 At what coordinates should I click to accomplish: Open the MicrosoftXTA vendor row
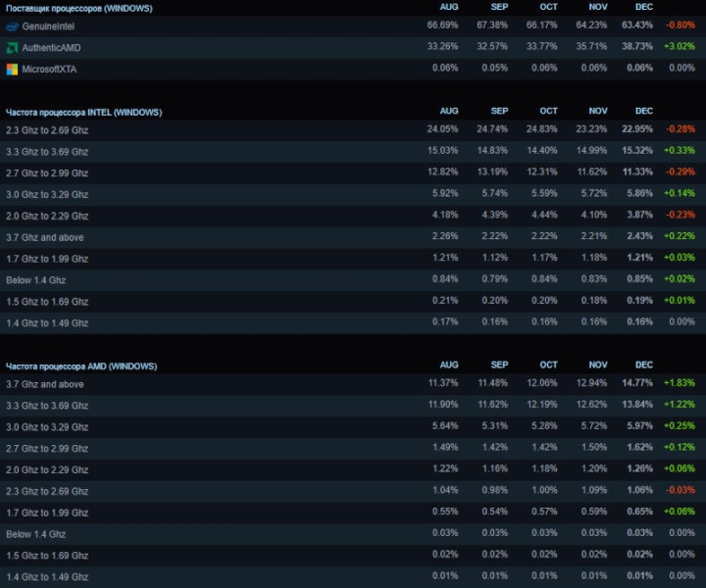coord(51,69)
